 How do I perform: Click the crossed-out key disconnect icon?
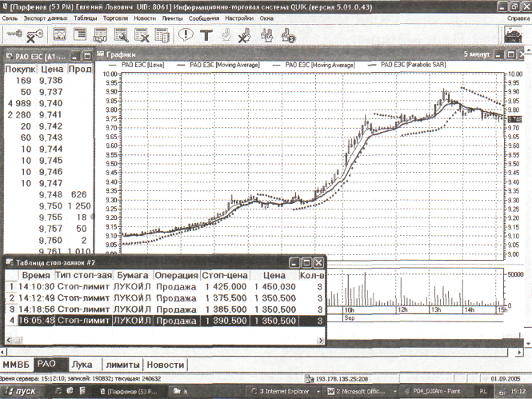[34, 36]
